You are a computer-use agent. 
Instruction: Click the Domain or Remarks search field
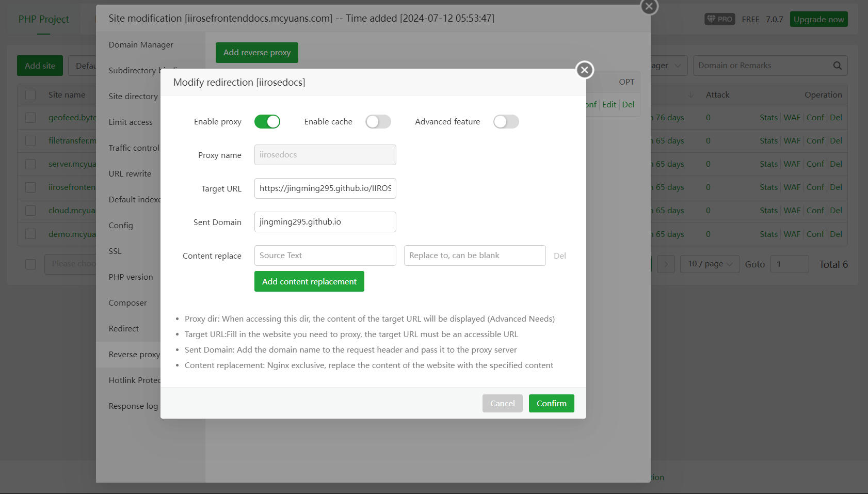pos(763,66)
